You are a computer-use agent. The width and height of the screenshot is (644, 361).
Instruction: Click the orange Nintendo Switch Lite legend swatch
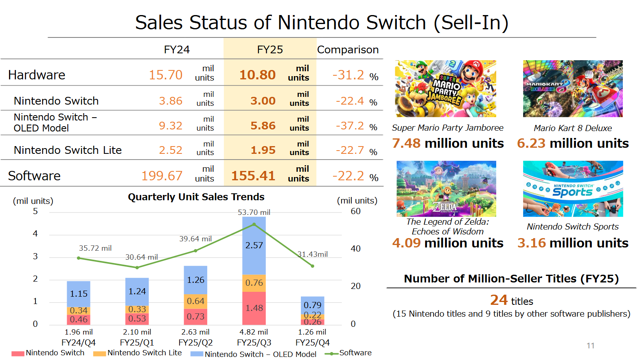99,354
